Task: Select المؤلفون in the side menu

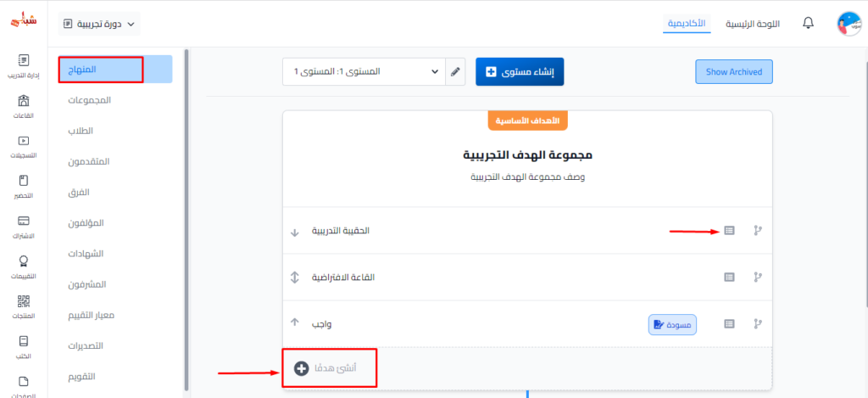Action: tap(86, 223)
